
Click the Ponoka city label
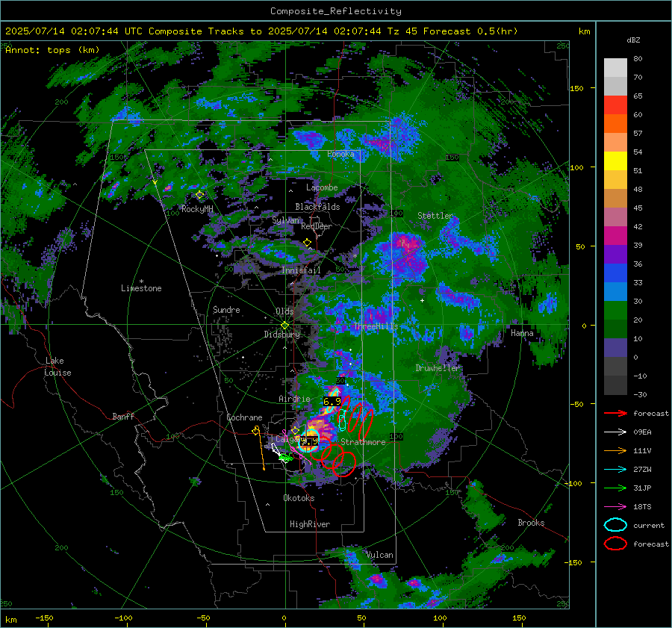point(340,155)
